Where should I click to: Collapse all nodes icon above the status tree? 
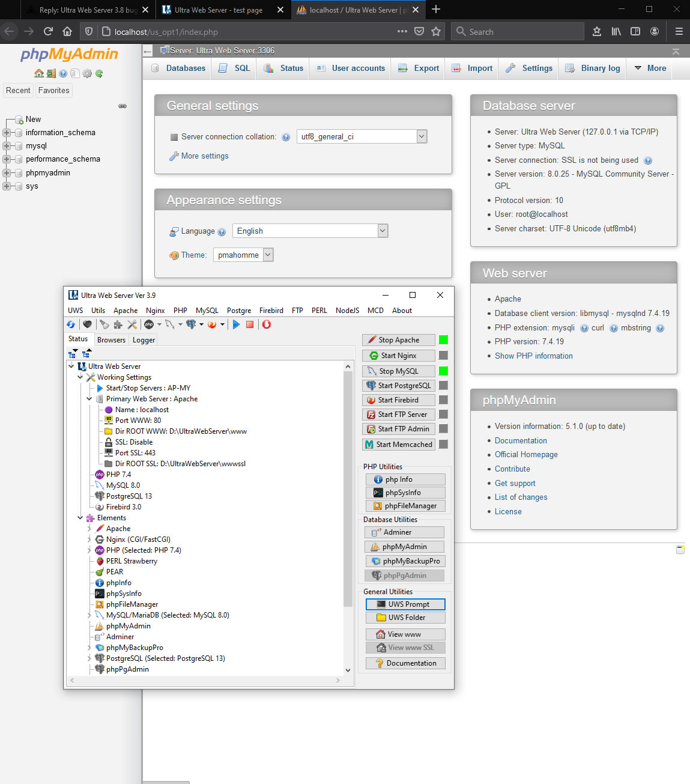coord(86,354)
